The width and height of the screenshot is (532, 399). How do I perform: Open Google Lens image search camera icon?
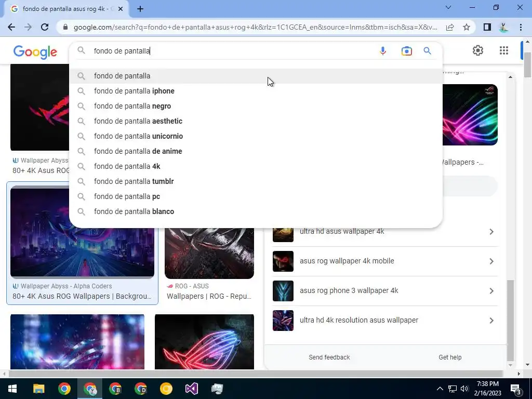click(x=406, y=51)
